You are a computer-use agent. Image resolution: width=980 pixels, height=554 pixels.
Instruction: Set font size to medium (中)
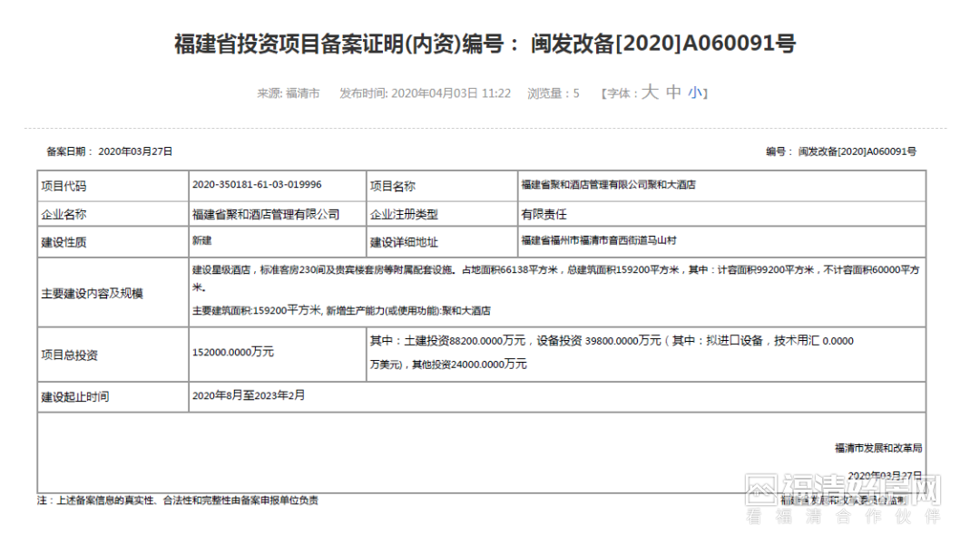pos(673,92)
